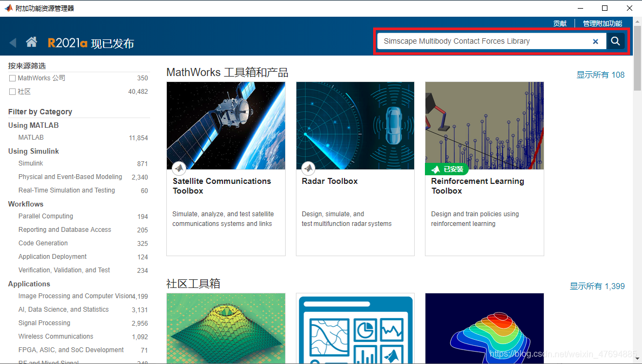Filter by Application Deployment
This screenshot has height=364, width=642.
pos(52,257)
